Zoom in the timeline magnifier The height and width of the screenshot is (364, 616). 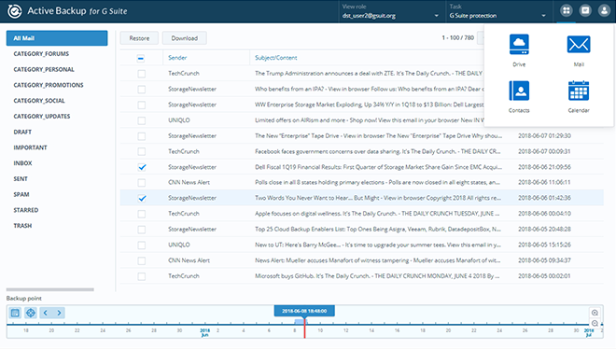tap(595, 313)
